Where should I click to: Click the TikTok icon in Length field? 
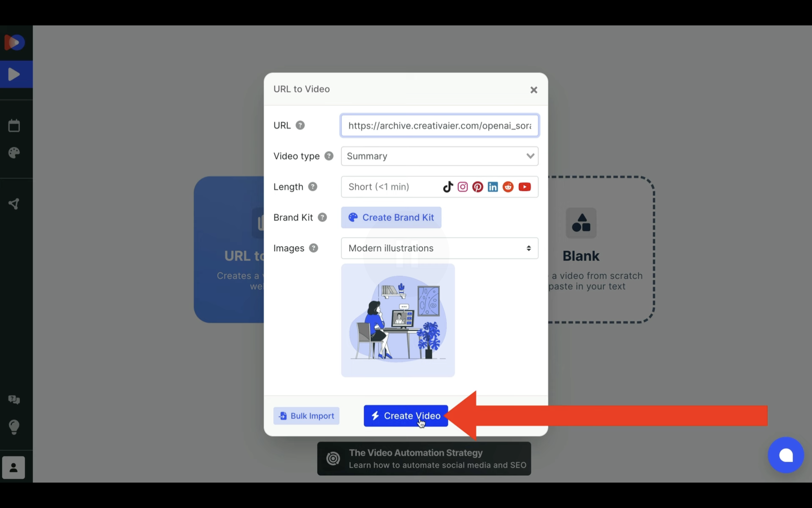point(448,187)
